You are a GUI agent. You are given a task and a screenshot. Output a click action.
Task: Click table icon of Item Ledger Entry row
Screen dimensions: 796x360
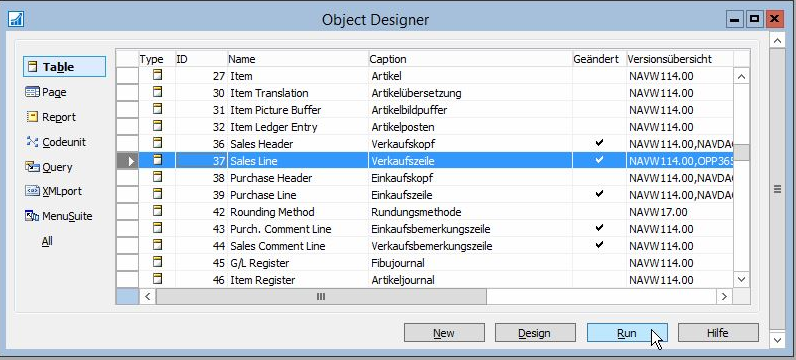(158, 126)
